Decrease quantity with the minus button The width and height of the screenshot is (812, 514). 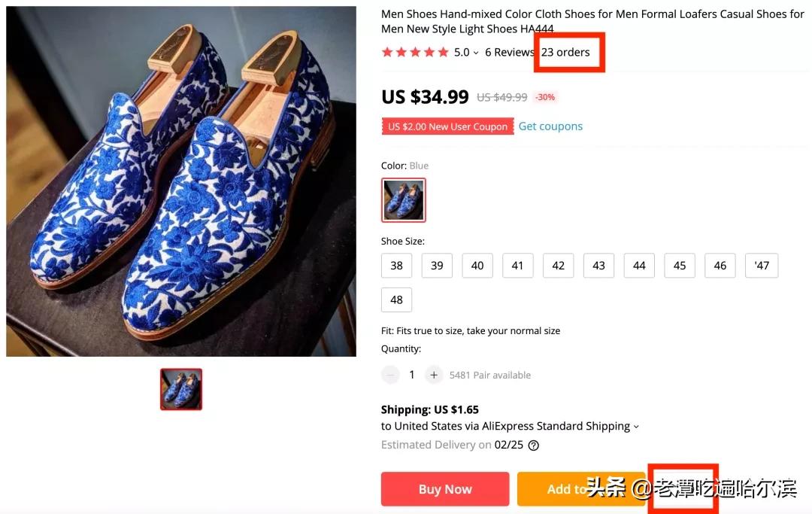click(390, 375)
